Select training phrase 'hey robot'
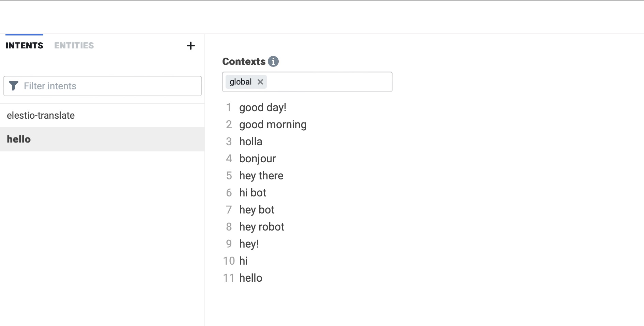Image resolution: width=644 pixels, height=326 pixels. pyautogui.click(x=261, y=226)
